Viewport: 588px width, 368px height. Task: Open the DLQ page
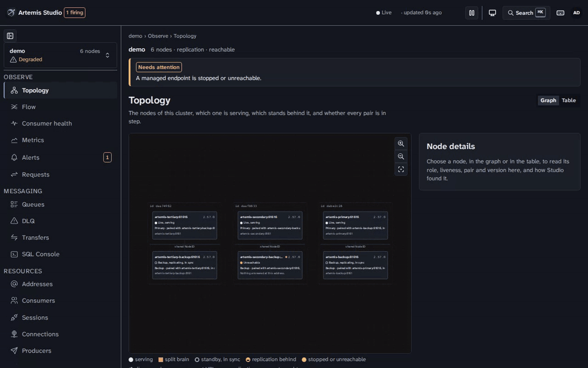pos(61,221)
